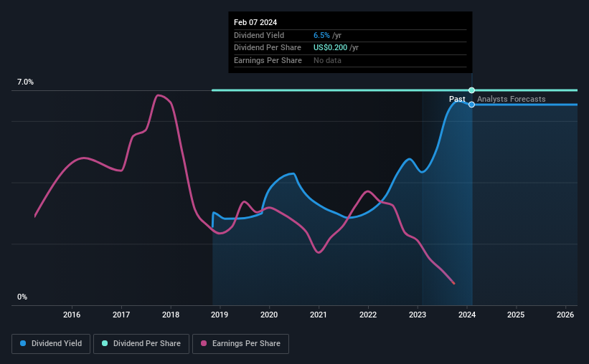Click the Feb 07 2024 tooltip header

tap(255, 22)
